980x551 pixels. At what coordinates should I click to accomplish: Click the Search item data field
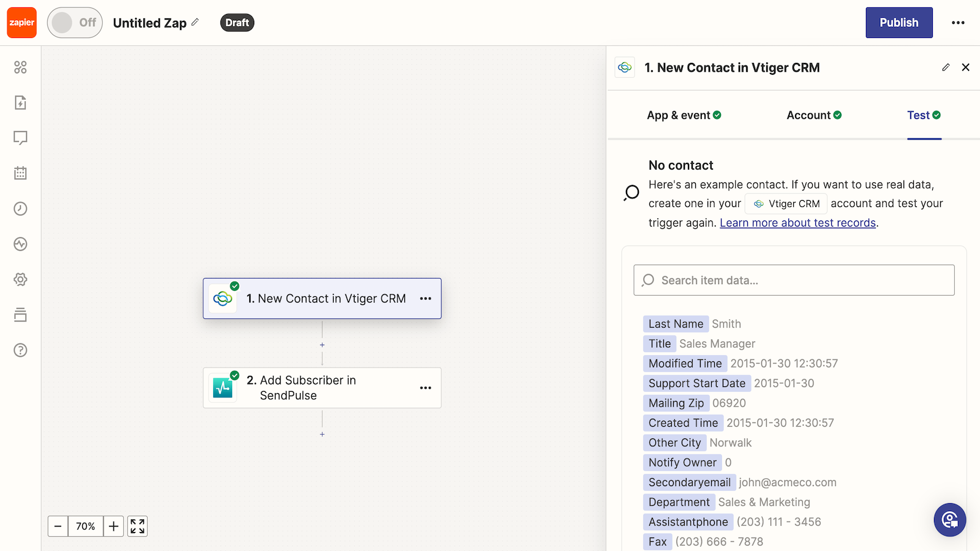pos(794,280)
